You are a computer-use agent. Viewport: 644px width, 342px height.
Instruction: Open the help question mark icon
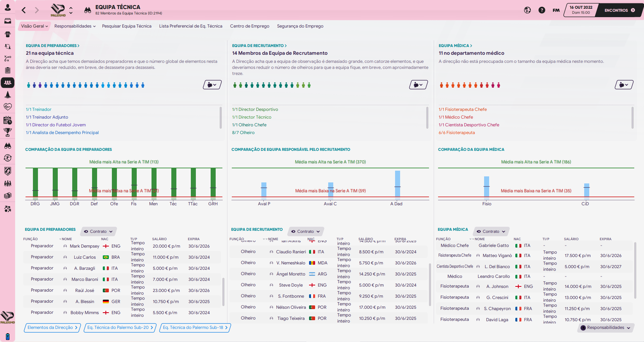(542, 10)
